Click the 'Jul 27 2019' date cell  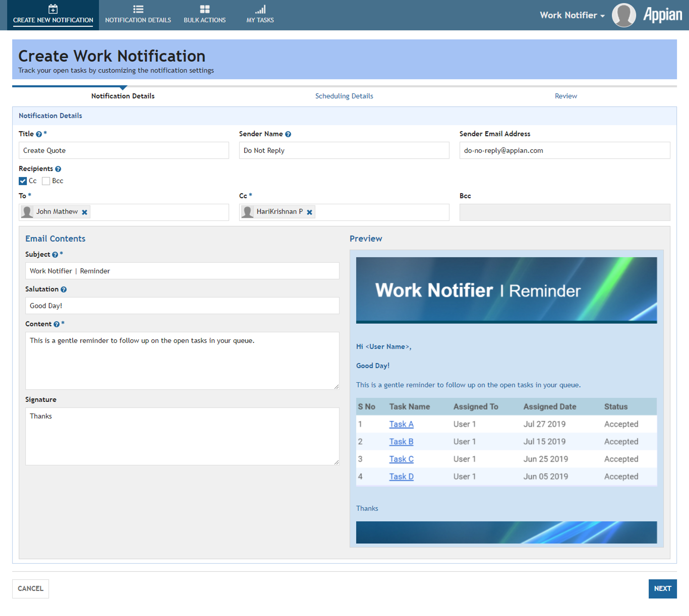(544, 424)
